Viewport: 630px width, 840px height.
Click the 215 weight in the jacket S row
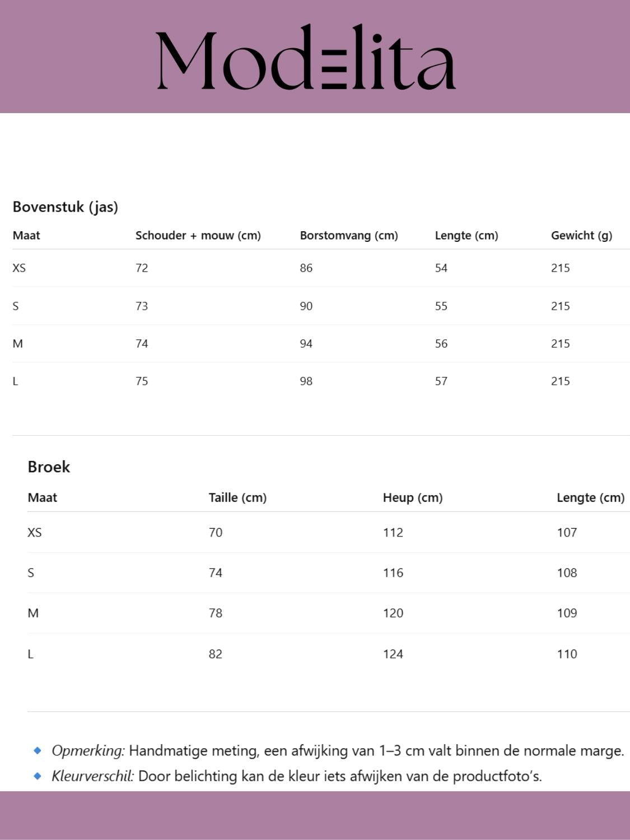click(560, 306)
